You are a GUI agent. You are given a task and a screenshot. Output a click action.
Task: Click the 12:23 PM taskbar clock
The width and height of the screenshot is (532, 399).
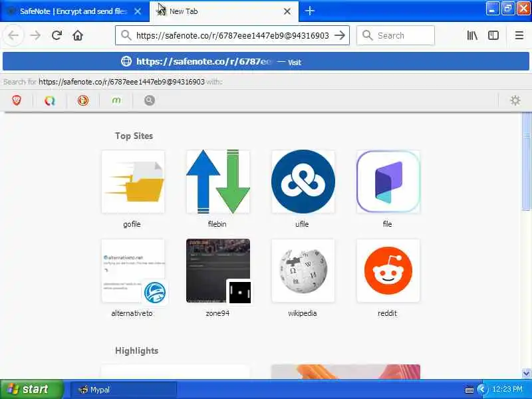pos(507,389)
